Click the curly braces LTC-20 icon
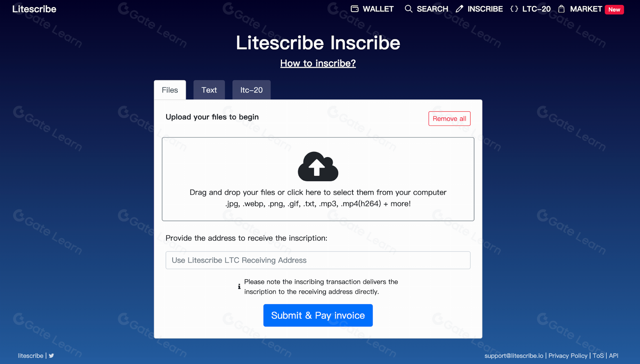The height and width of the screenshot is (364, 640). [514, 9]
